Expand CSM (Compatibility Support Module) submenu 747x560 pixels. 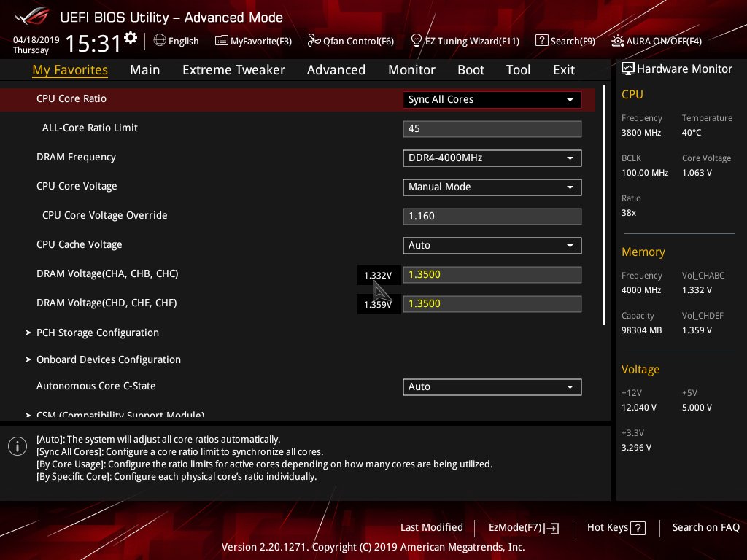point(115,415)
